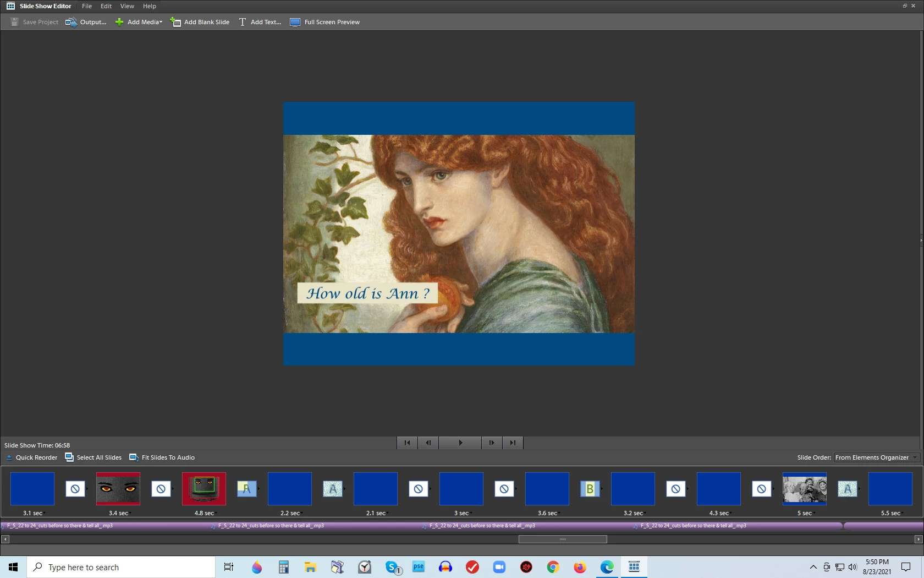Jump to the first slide
Viewport: 924px width, 578px height.
407,443
